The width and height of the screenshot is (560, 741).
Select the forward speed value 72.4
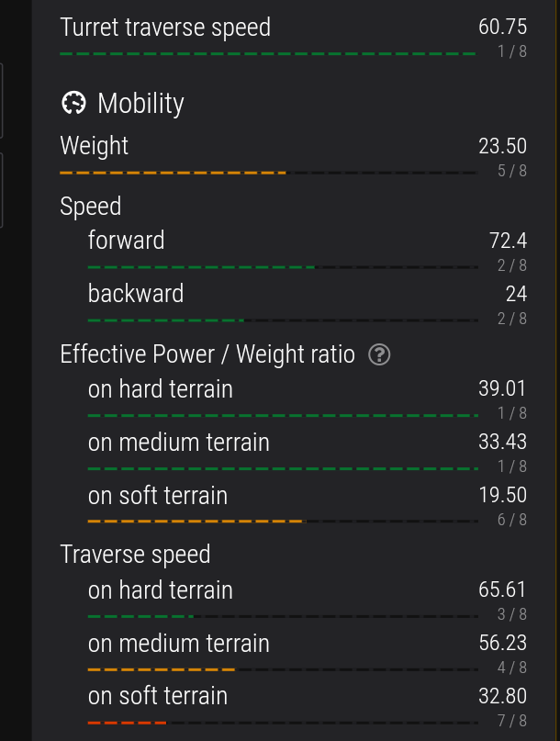click(x=508, y=241)
